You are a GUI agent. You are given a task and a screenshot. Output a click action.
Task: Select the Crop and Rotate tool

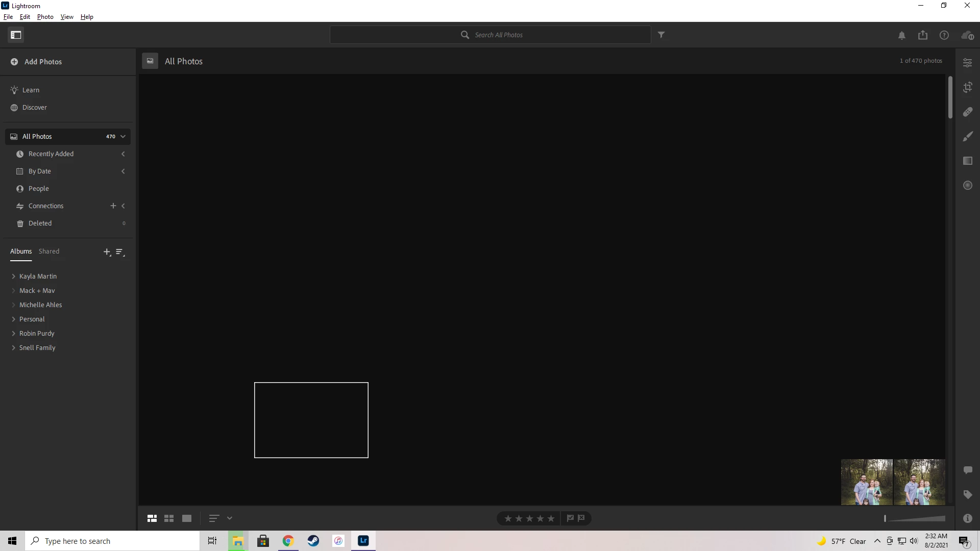[967, 87]
